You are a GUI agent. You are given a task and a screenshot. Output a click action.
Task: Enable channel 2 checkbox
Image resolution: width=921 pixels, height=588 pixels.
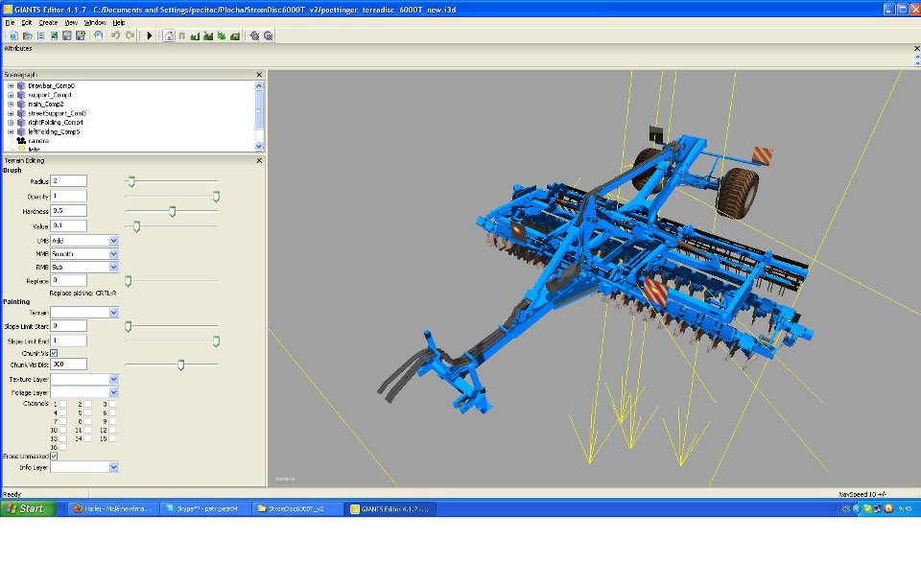pos(87,404)
